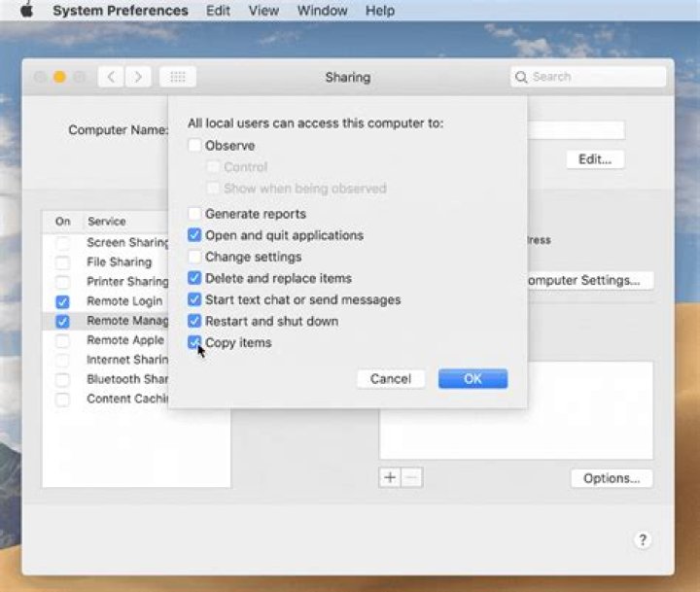Open the Window menu

point(322,11)
